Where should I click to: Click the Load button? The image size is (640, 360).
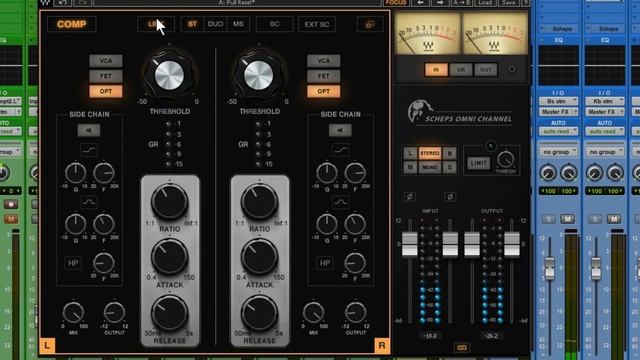click(x=485, y=3)
